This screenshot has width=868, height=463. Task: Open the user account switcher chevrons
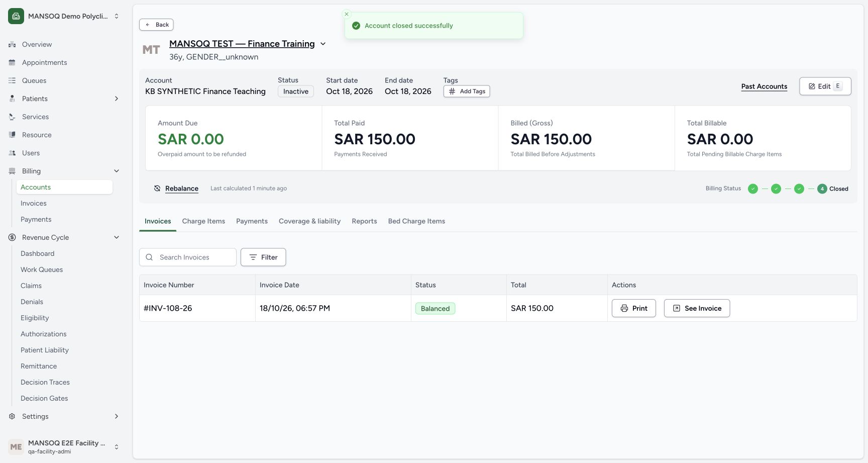coord(117,447)
